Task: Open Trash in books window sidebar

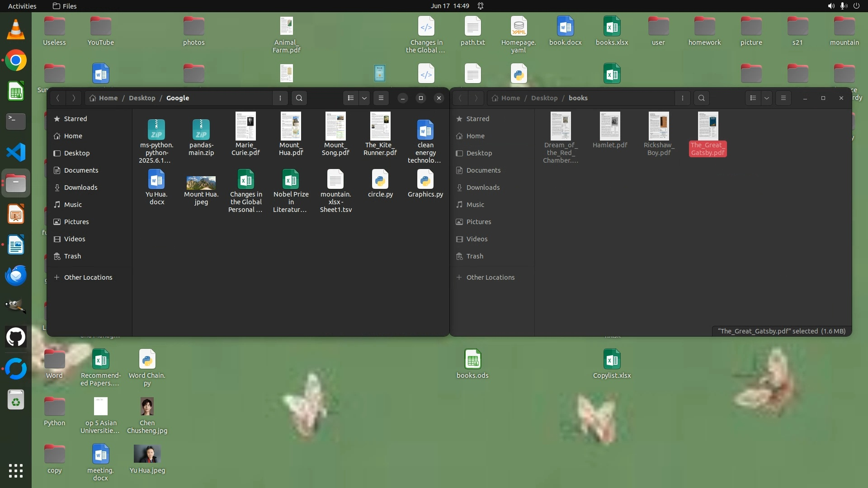Action: [x=475, y=256]
